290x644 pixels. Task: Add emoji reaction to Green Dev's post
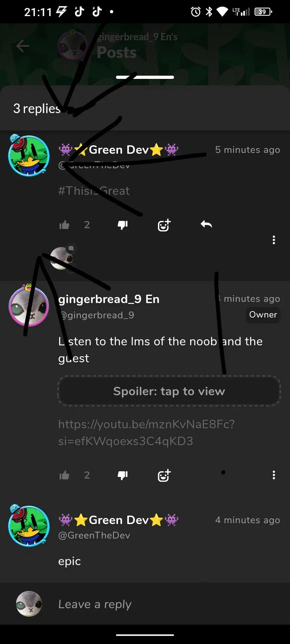(164, 225)
